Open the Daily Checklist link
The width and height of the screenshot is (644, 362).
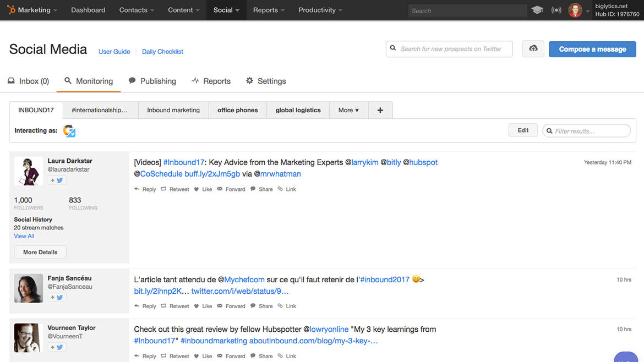point(162,51)
